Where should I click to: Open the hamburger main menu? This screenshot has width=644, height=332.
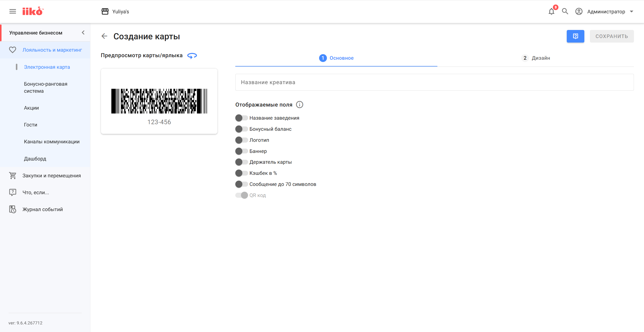tap(13, 11)
